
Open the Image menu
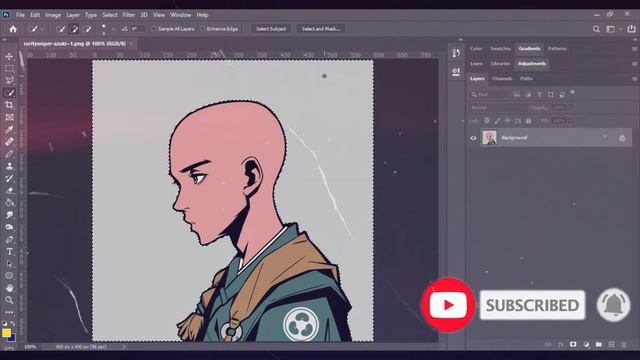point(53,15)
